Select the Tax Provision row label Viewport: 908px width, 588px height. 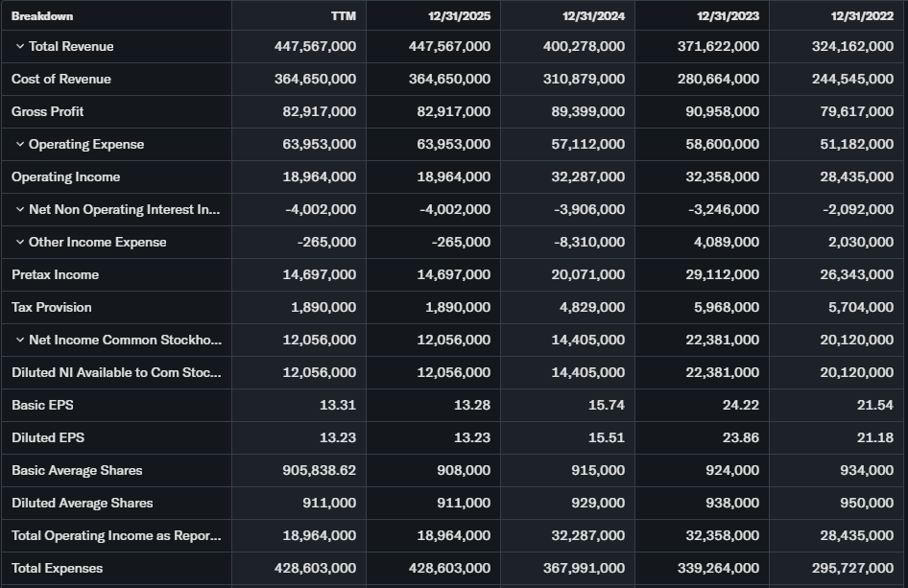click(x=52, y=308)
